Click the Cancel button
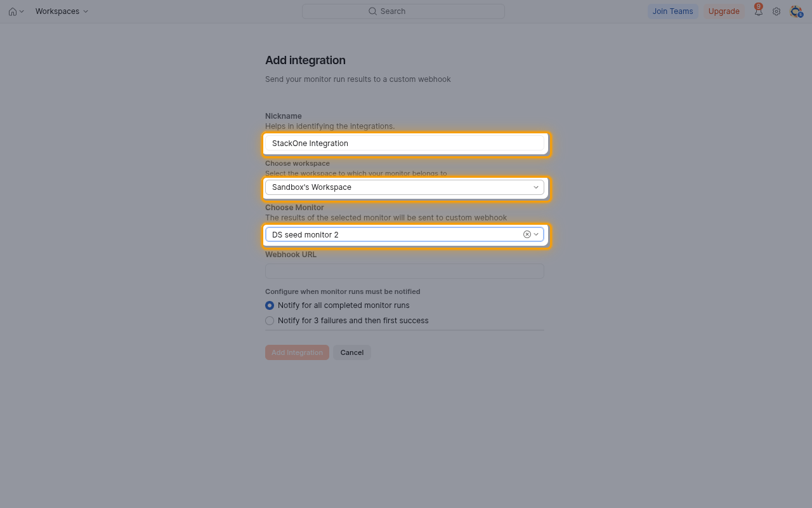Viewport: 812px width, 508px height. [x=352, y=352]
